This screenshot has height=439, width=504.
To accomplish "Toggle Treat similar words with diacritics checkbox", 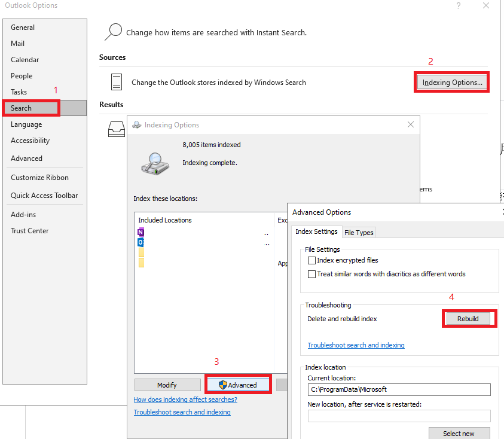I will [x=311, y=274].
